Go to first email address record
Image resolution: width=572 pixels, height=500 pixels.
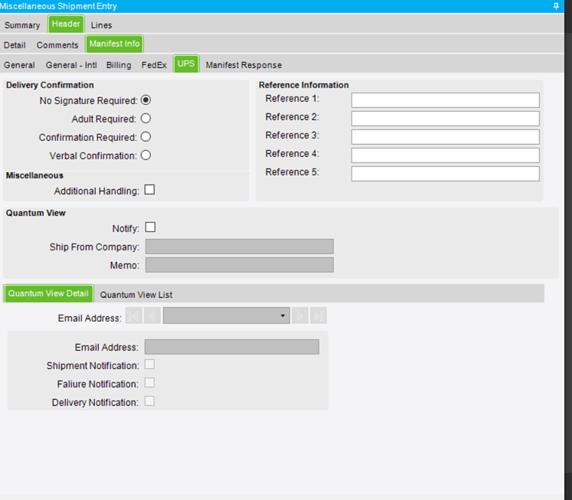134,315
